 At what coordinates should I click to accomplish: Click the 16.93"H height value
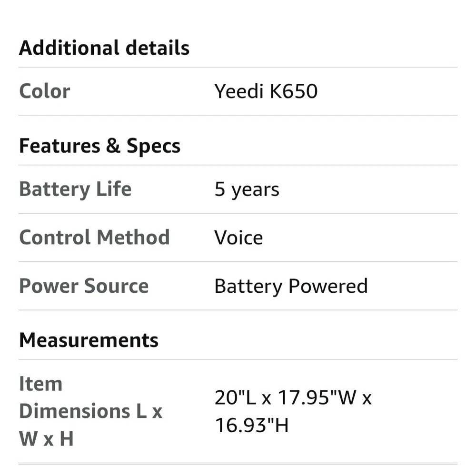[252, 425]
